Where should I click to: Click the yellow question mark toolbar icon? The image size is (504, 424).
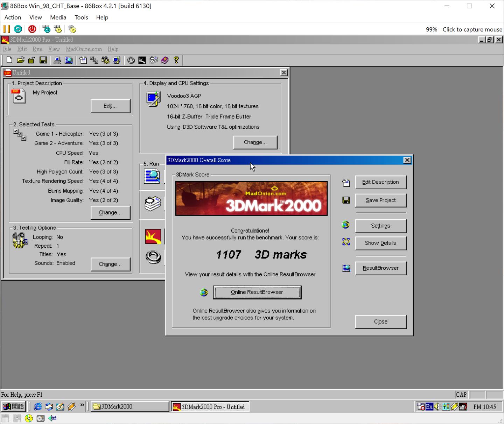point(176,60)
